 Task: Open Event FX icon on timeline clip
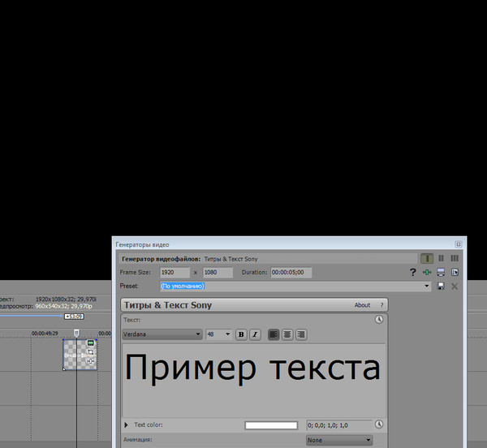pos(91,361)
